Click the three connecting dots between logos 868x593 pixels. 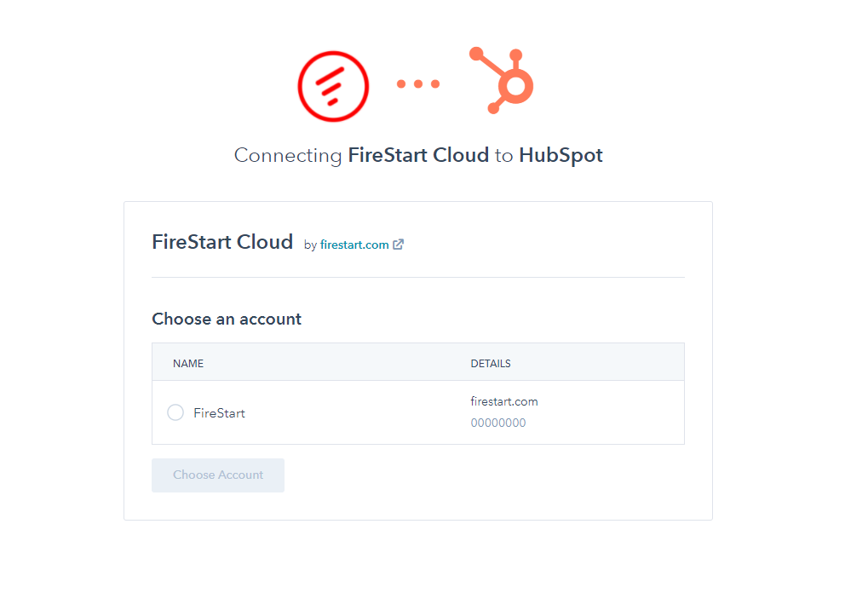pyautogui.click(x=418, y=83)
